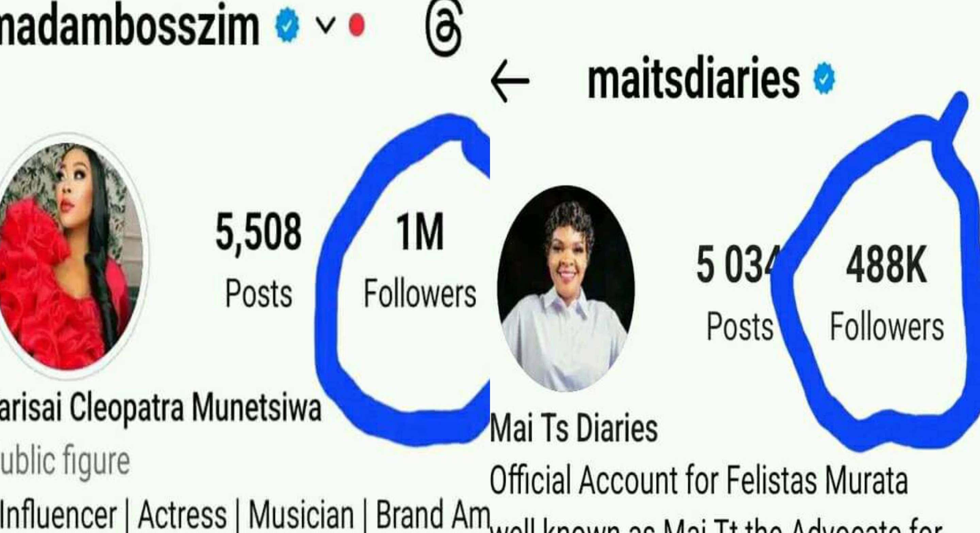Select the Mai Ts Diaries display name
The height and width of the screenshot is (533, 980).
(574, 428)
